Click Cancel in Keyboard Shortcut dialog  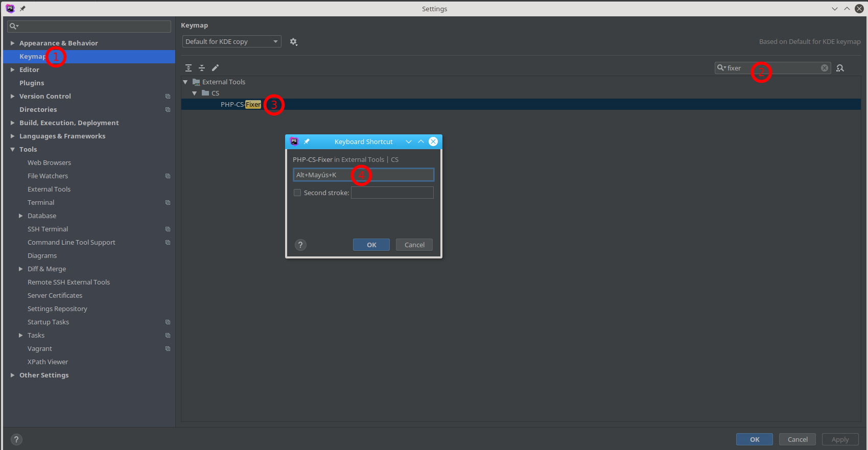point(414,245)
